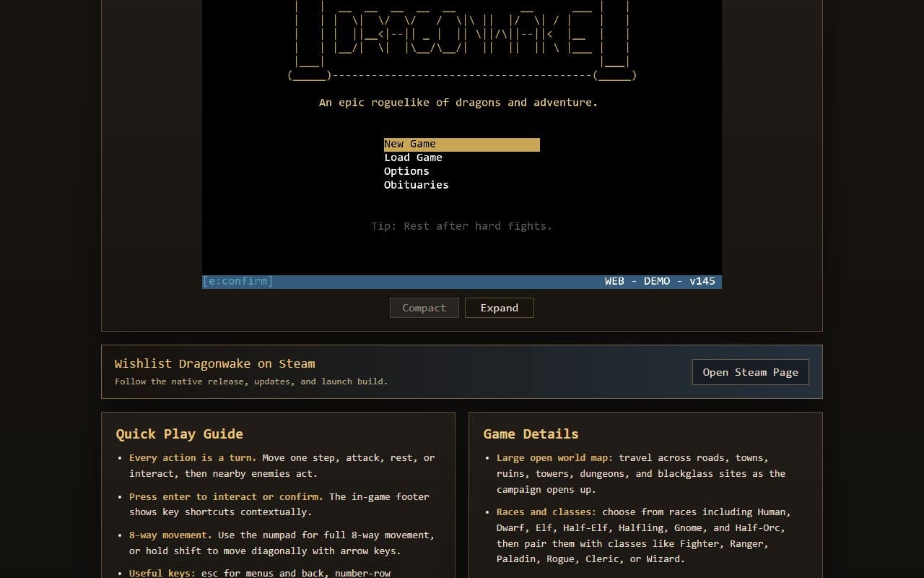Click the Quick Play Guide heading

179,433
